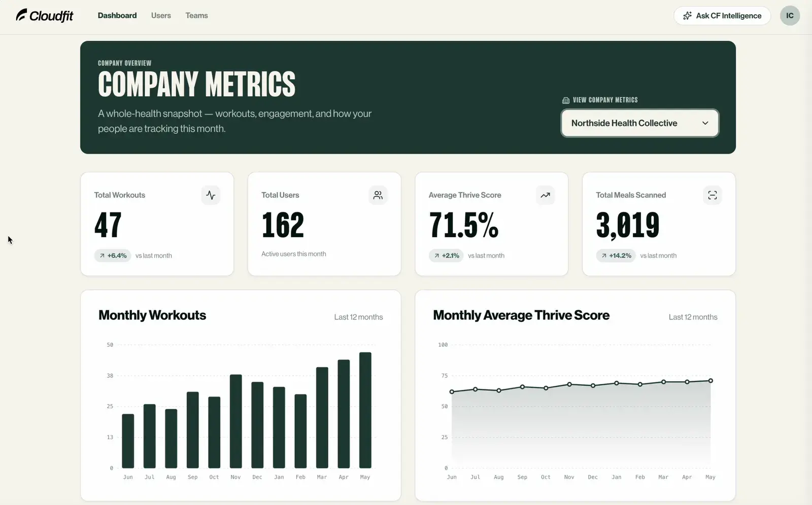Image resolution: width=812 pixels, height=505 pixels.
Task: Click 'Active users this month' text
Action: click(294, 254)
